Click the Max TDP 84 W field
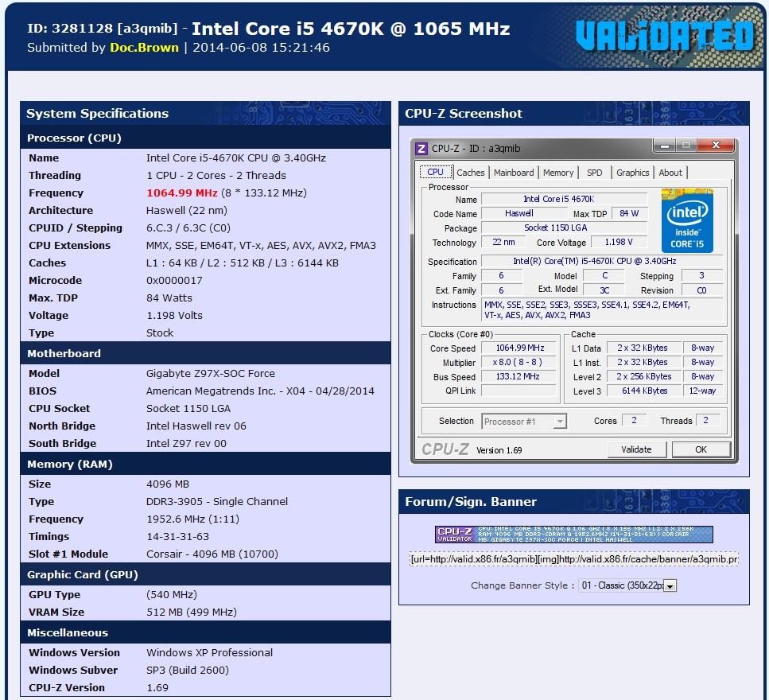The image size is (769, 700). (630, 213)
